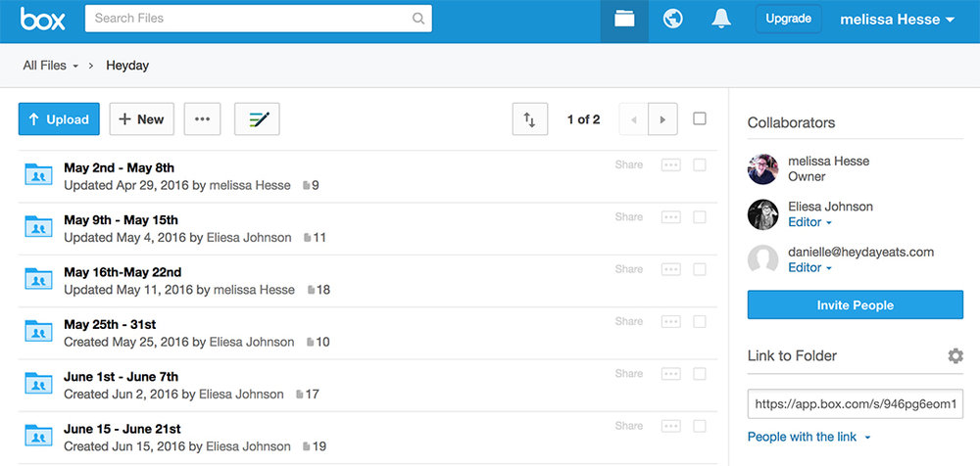Open the Box Notes pencil icon
Screen dimensions: 980x466
pyautogui.click(x=257, y=118)
